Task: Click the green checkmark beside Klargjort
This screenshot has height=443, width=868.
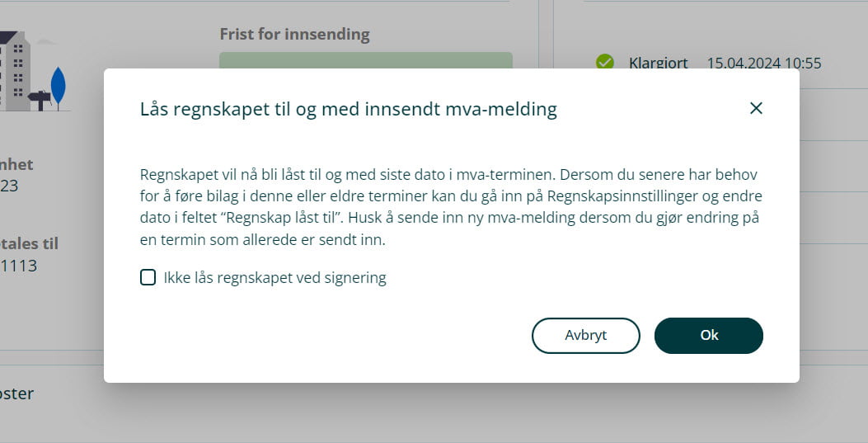Action: pyautogui.click(x=605, y=63)
